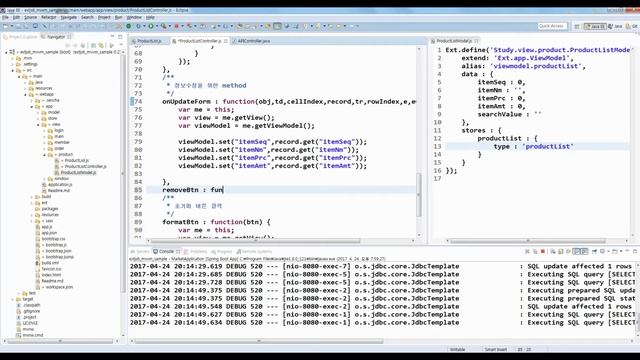Click red Terminate square in Console toolbar
This screenshot has width=640, height=360.
(x=543, y=251)
